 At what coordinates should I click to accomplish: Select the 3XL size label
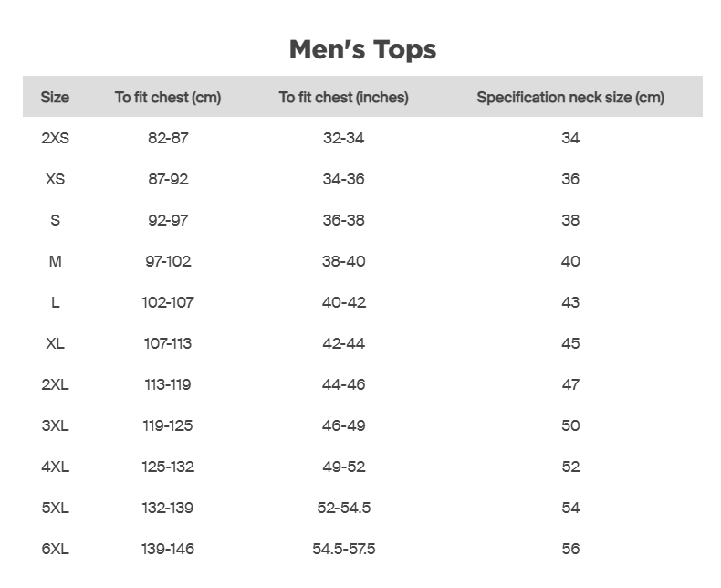click(x=55, y=425)
